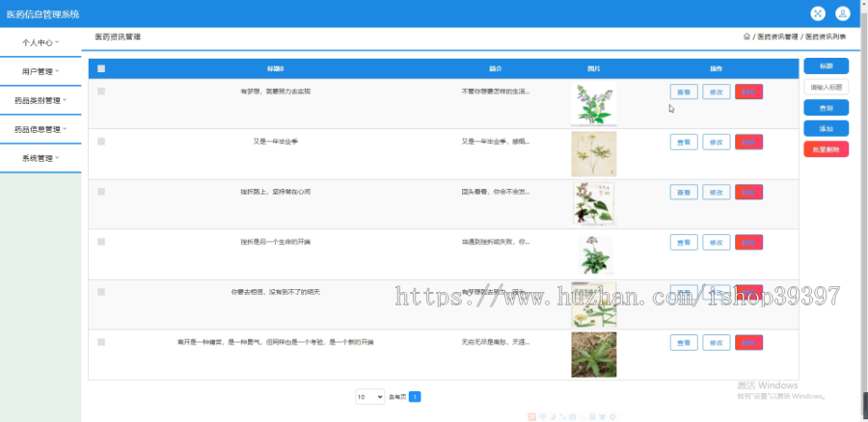
Task: Click 删除 for the "离开是一种痛苦" row
Action: (749, 342)
